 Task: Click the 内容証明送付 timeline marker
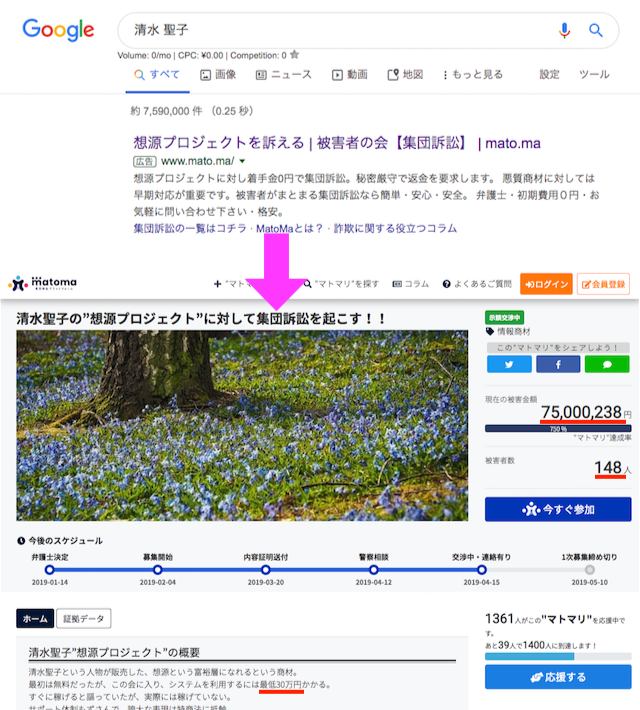pos(266,570)
